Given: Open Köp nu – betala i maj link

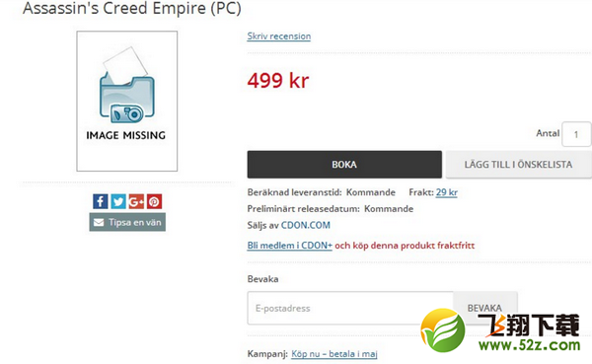Looking at the screenshot, I should point(334,354).
